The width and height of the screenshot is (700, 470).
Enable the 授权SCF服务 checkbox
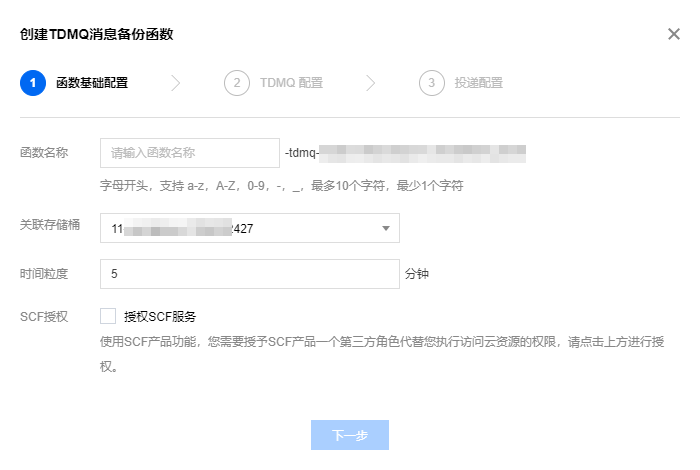pos(108,316)
